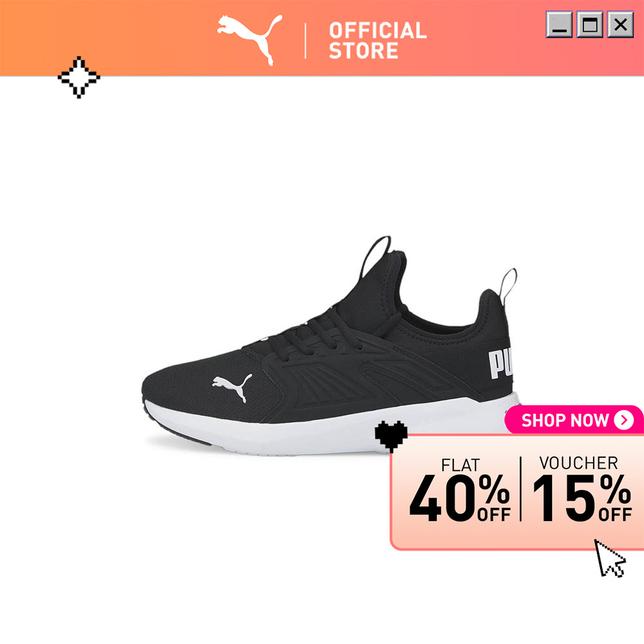Viewport: 644px width, 644px height.
Task: Select the OFFICIAL STORE header text
Action: coord(377,40)
